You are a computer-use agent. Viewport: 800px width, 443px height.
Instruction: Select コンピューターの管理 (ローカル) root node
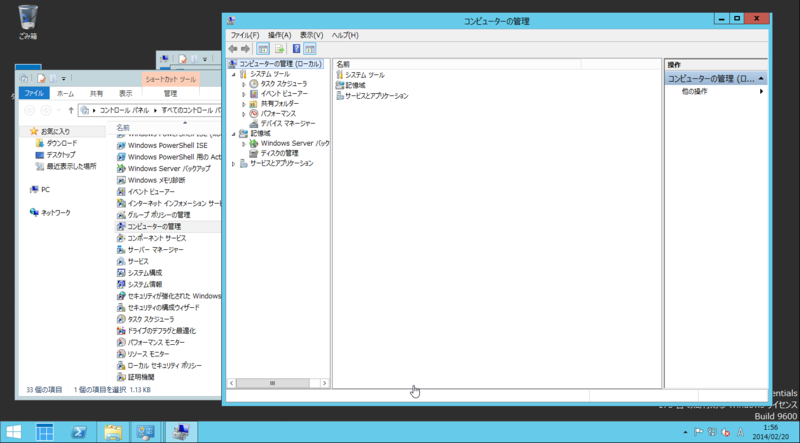(x=280, y=64)
